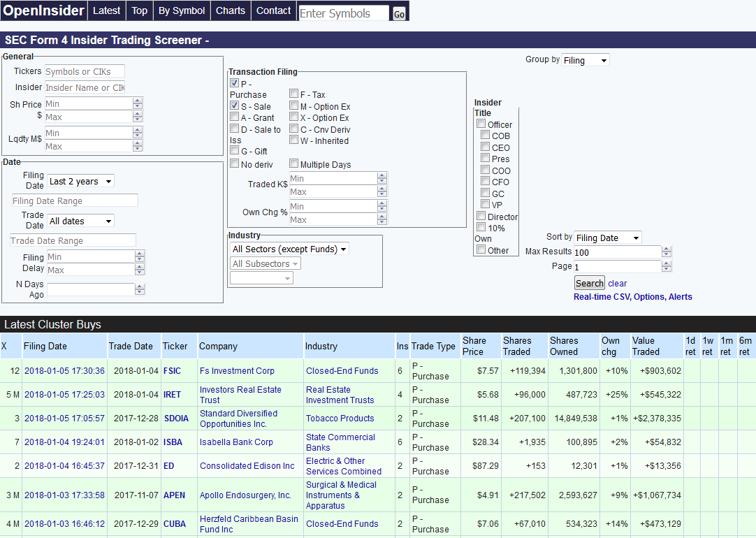Open the Sort by Filing Date dropdown
Image resolution: width=756 pixels, height=538 pixels.
(x=608, y=238)
